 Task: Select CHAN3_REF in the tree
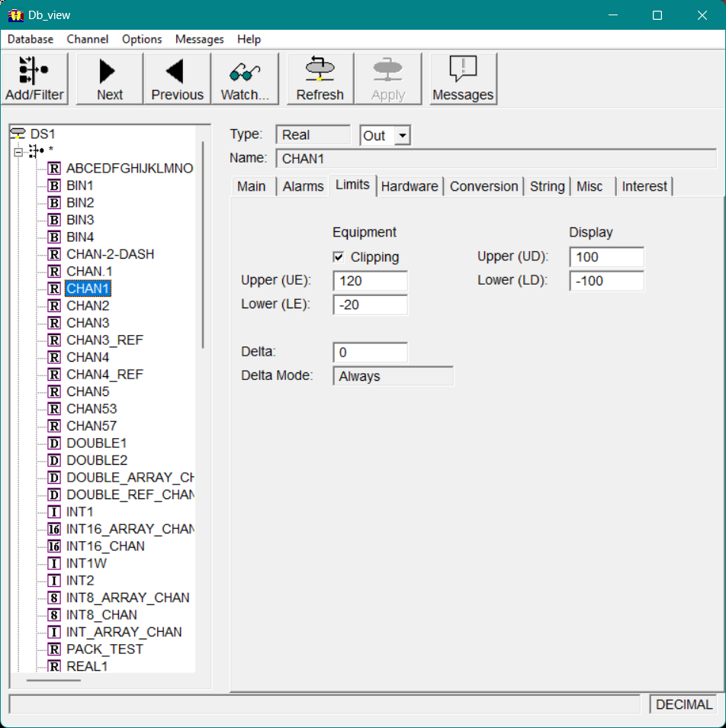pyautogui.click(x=104, y=340)
